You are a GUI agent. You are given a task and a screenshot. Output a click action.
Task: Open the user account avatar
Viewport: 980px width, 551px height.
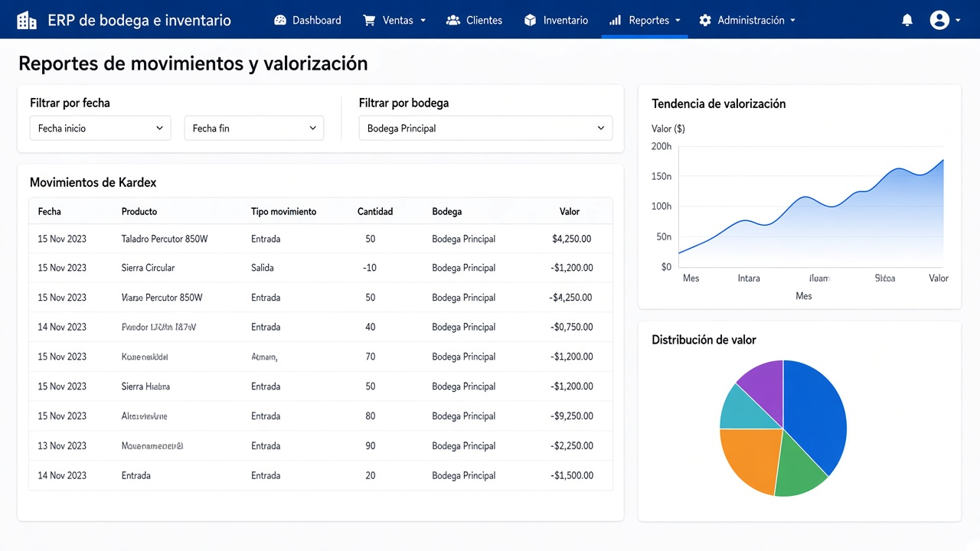939,21
